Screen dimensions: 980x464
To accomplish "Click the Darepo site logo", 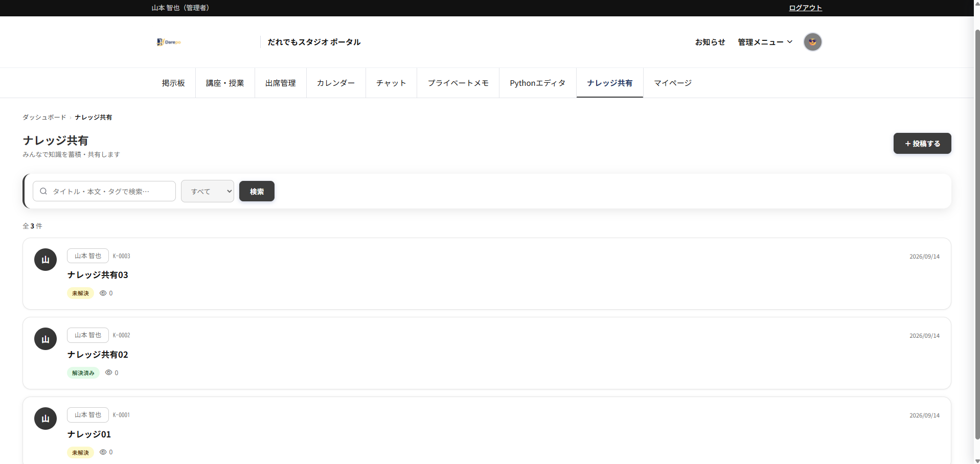I will pyautogui.click(x=169, y=42).
